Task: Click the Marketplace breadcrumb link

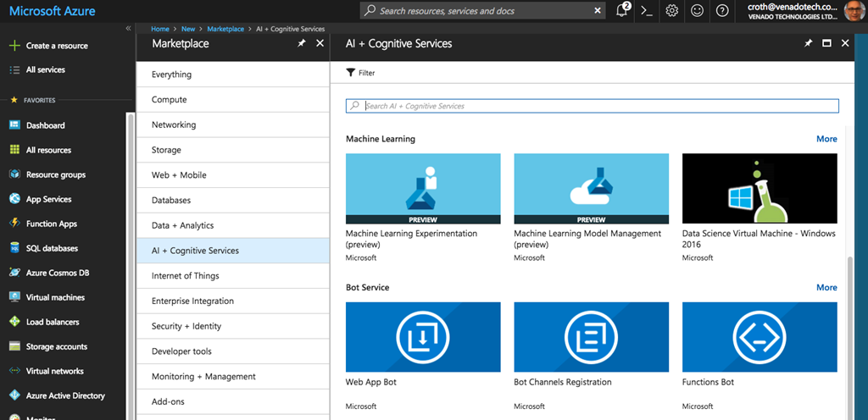Action: tap(225, 29)
